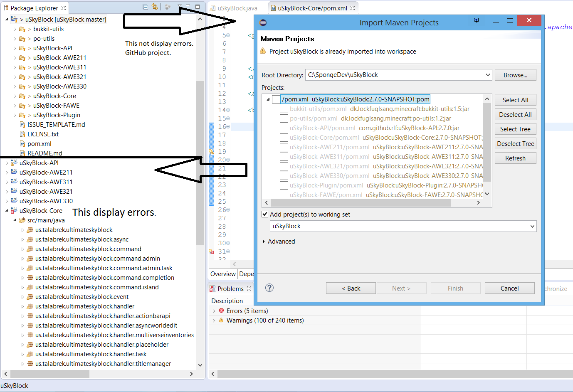Click Projects list vertical scrollbar
This screenshot has height=392, width=573.
click(x=487, y=142)
